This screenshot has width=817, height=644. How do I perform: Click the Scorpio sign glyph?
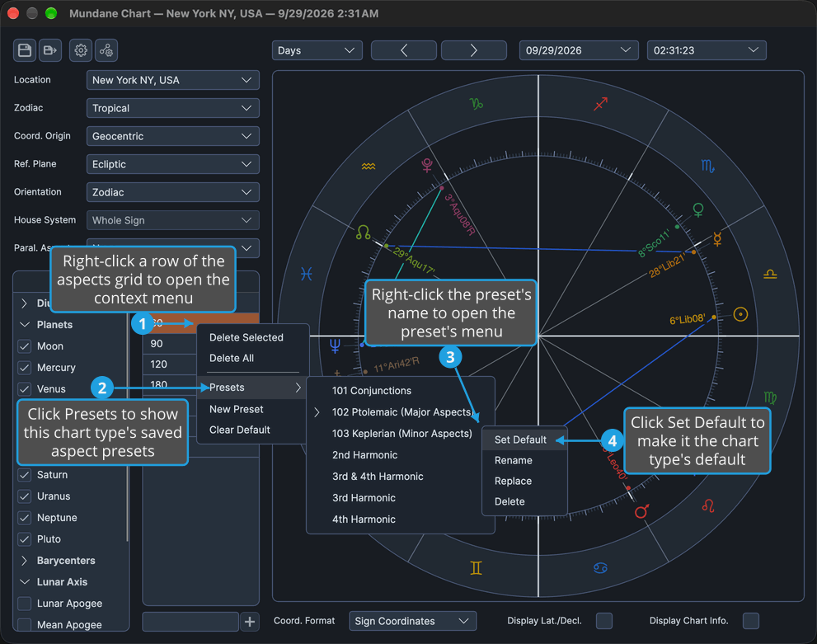[x=707, y=167]
